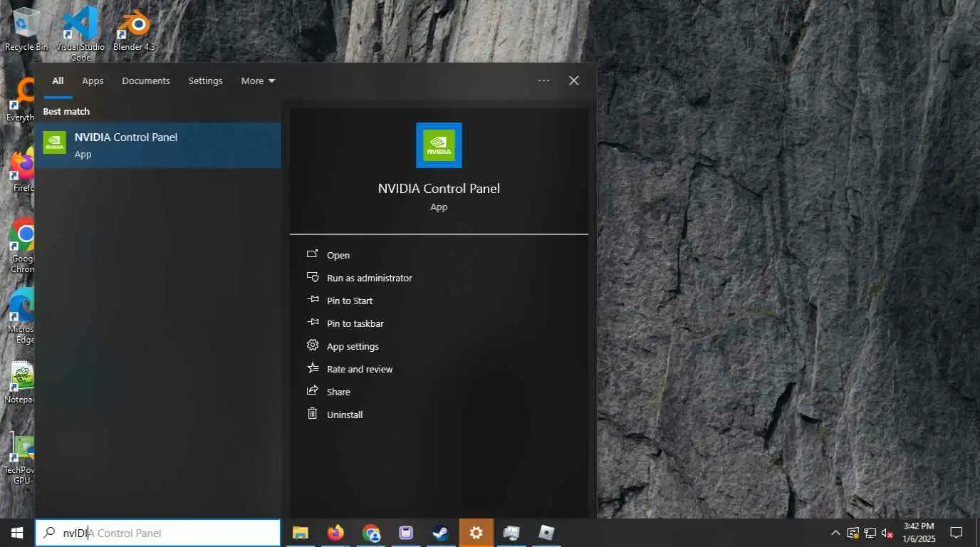This screenshot has height=547, width=980.
Task: Choose Pin to Start
Action: 350,301
